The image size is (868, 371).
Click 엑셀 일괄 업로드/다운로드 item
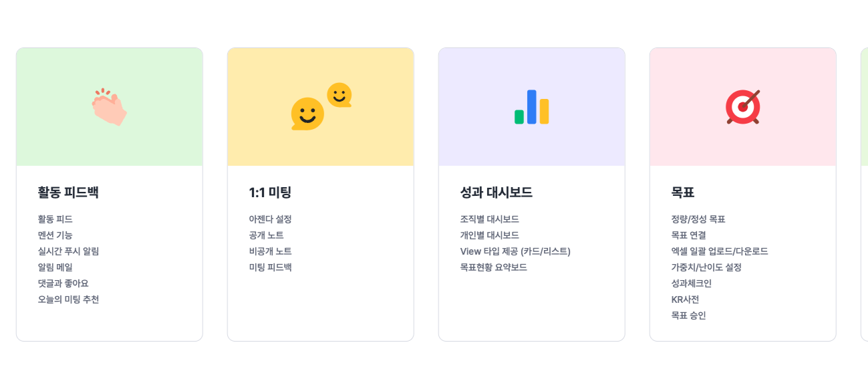[x=720, y=251]
